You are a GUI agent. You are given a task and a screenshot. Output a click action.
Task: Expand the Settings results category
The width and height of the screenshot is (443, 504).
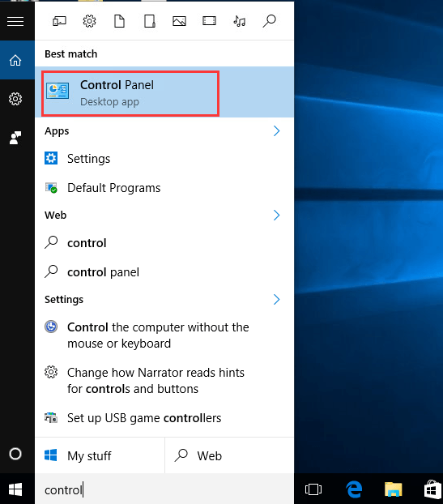[277, 299]
